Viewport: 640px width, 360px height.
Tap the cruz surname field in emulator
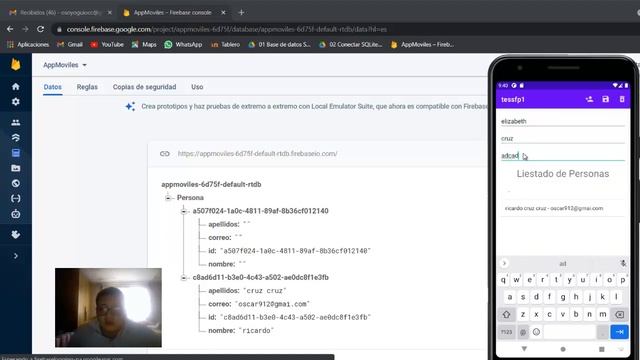click(x=563, y=138)
